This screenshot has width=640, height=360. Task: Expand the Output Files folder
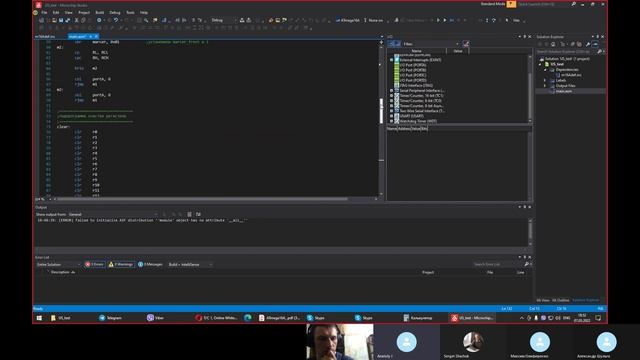coord(545,86)
